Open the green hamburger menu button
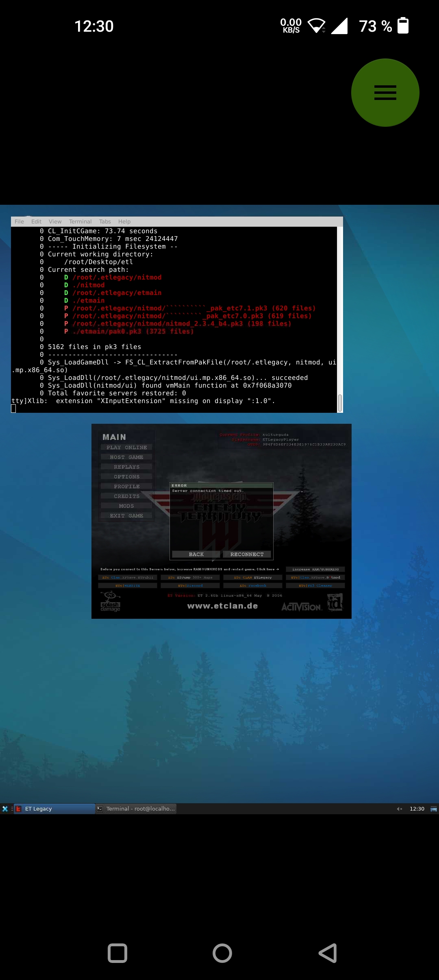This screenshot has width=439, height=980. (385, 93)
